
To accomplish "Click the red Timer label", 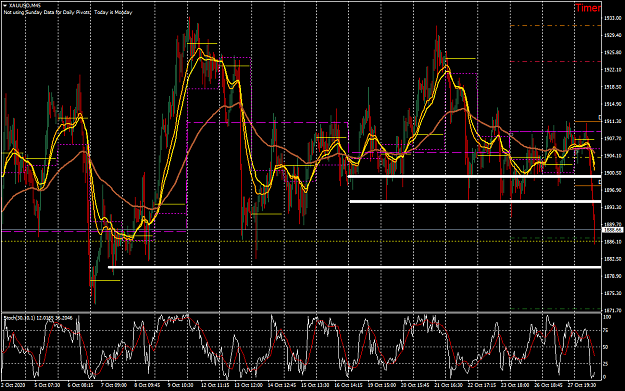I will pos(588,8).
